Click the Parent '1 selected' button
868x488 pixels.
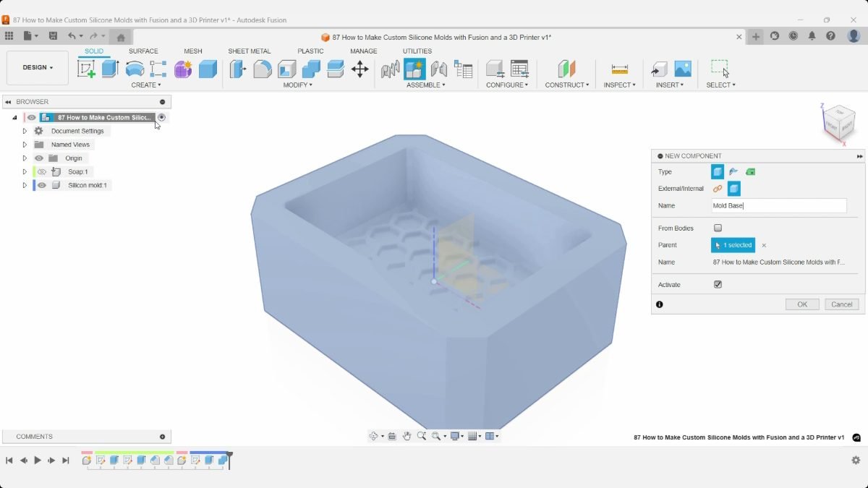pos(733,245)
